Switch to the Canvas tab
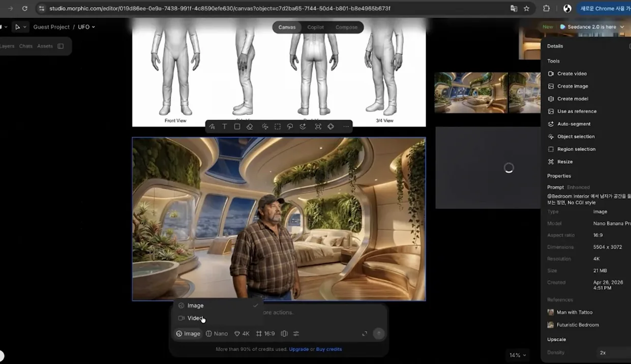Image resolution: width=631 pixels, height=364 pixels. pos(287,27)
